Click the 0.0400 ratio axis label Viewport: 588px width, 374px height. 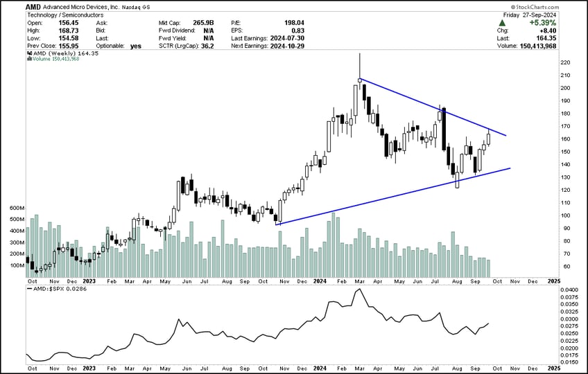(568, 290)
